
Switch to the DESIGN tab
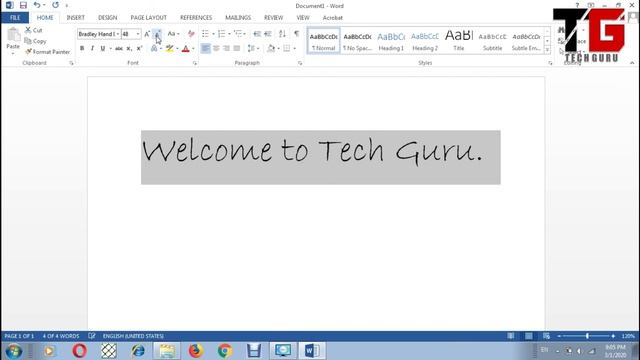tap(107, 18)
